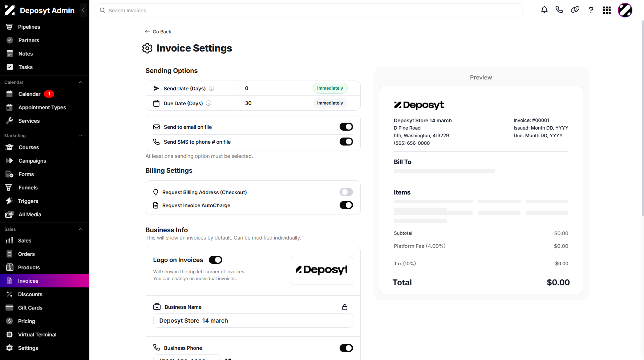The height and width of the screenshot is (360, 644).
Task: Click the phone dialer icon in header
Action: click(559, 10)
